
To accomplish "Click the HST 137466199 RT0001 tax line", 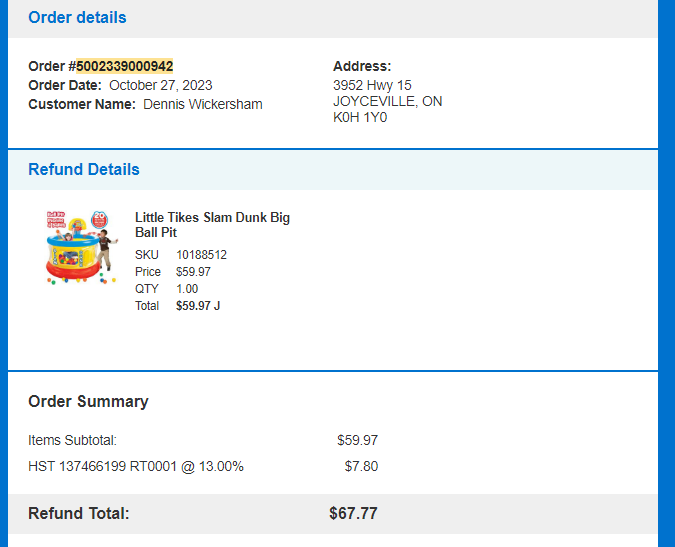I will click(x=136, y=467).
